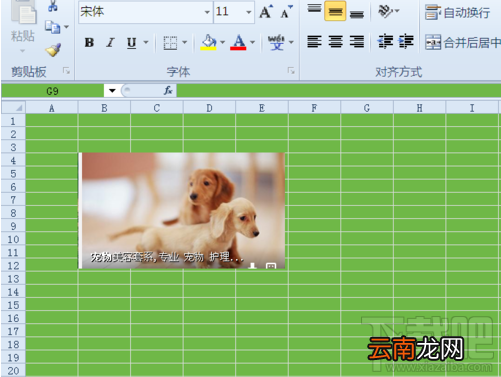The width and height of the screenshot is (501, 377).
Task: Click the Name Box showing G9
Action: click(52, 91)
